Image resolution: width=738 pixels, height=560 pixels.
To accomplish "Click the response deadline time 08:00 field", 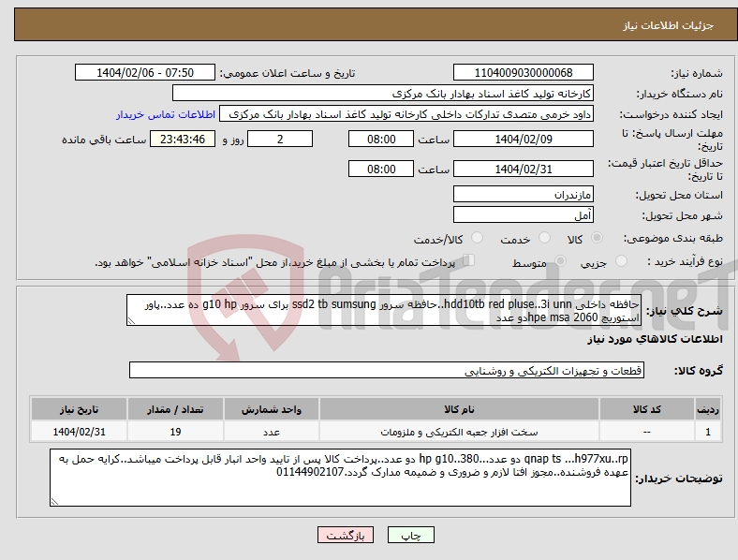I will coord(381,140).
